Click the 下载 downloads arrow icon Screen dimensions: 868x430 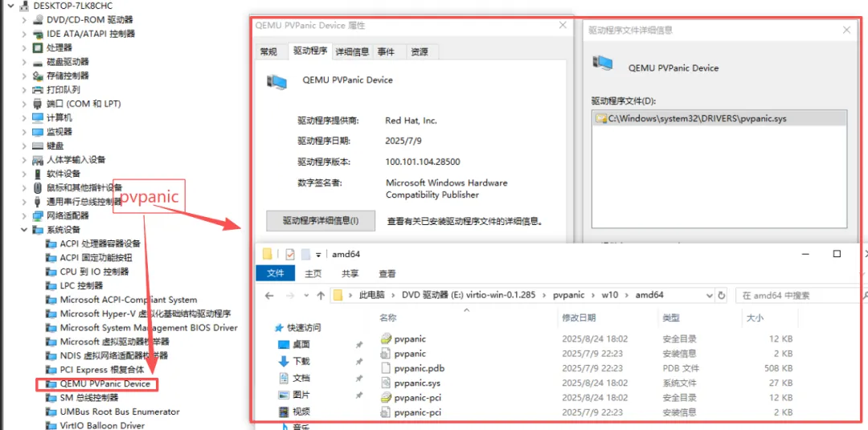click(x=284, y=361)
